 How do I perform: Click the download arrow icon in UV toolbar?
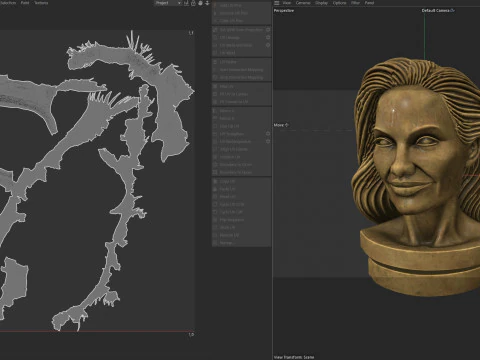207,3
